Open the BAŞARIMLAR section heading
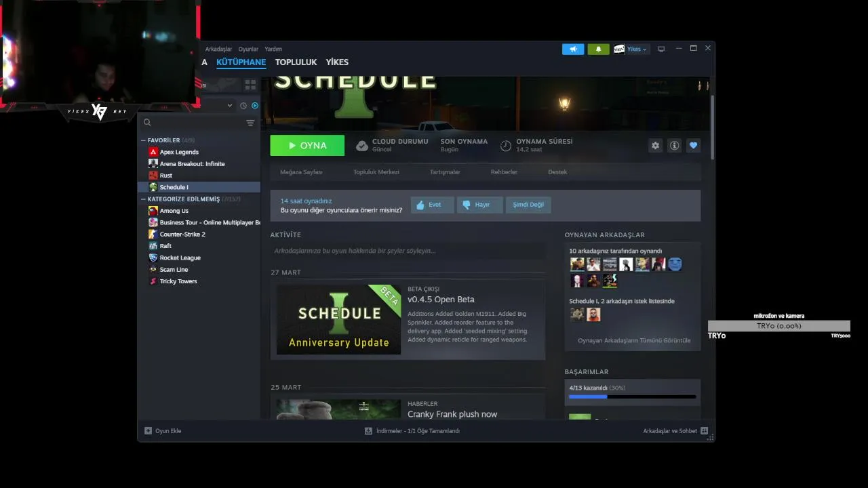 (x=587, y=372)
